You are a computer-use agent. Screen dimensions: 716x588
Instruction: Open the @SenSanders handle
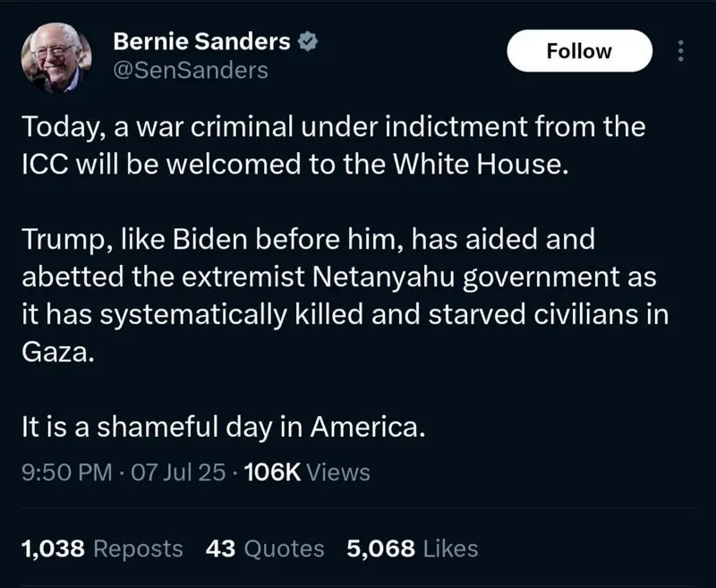coord(190,70)
